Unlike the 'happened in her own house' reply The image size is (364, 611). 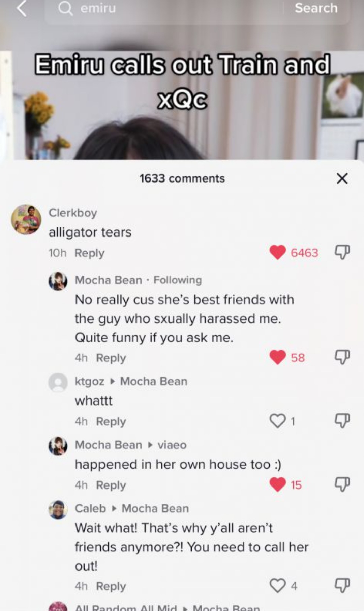click(278, 484)
